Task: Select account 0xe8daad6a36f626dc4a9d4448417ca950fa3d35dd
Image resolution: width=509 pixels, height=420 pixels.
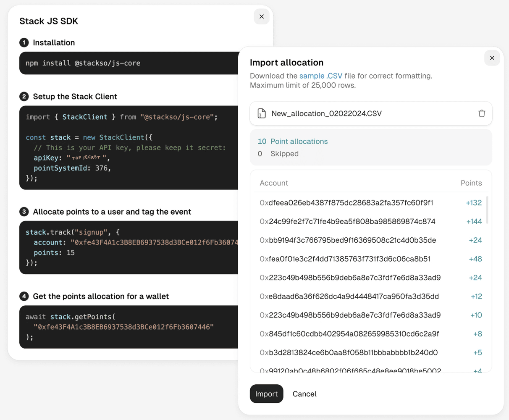Action: click(x=349, y=297)
